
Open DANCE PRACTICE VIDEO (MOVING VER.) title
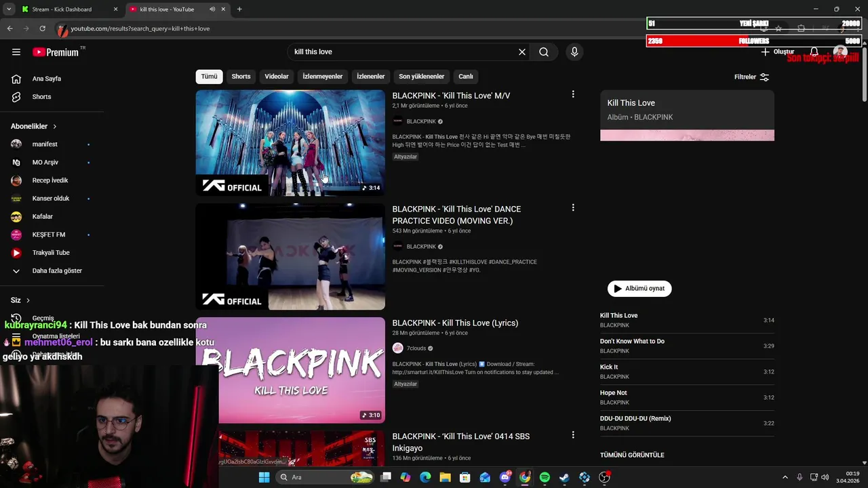pos(456,215)
